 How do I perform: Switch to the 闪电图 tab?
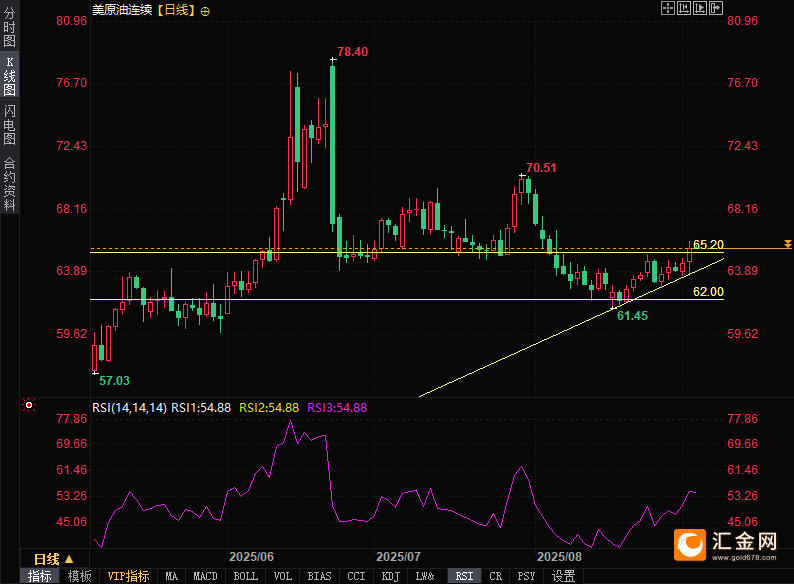coord(9,125)
